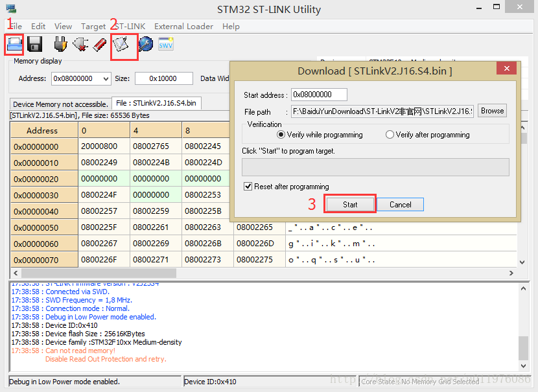
Task: Cancel the Download dialog
Action: coord(400,204)
